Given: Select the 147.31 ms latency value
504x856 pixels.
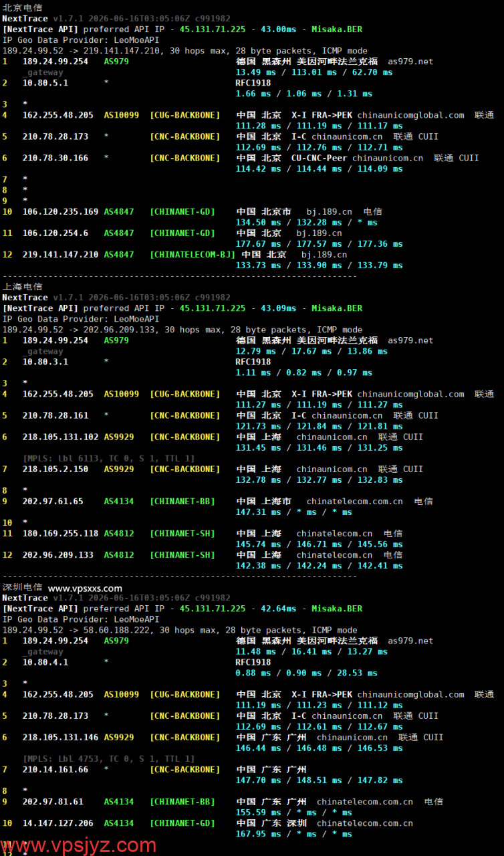Looking at the screenshot, I should 260,512.
